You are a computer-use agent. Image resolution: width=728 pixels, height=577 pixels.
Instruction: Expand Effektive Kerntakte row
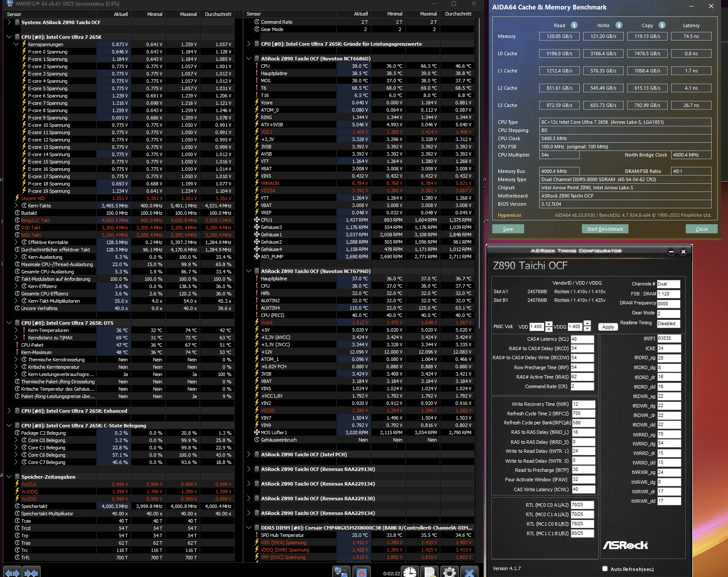click(16, 242)
